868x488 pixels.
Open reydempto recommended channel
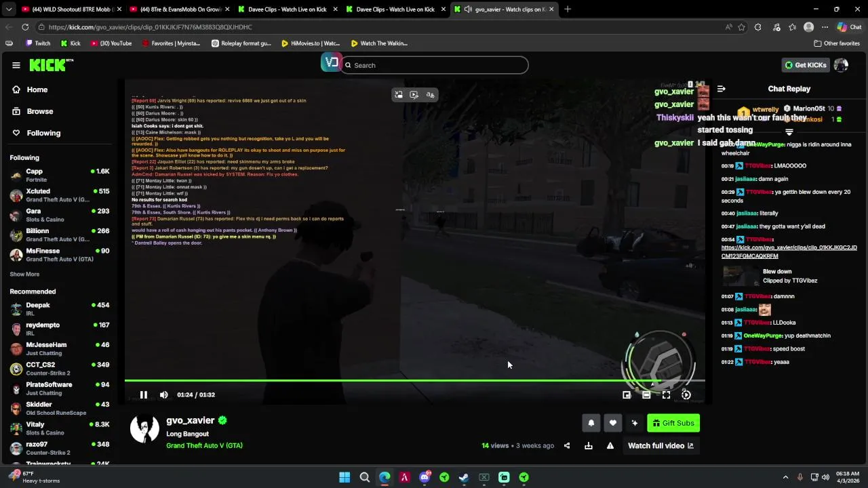[x=60, y=329]
